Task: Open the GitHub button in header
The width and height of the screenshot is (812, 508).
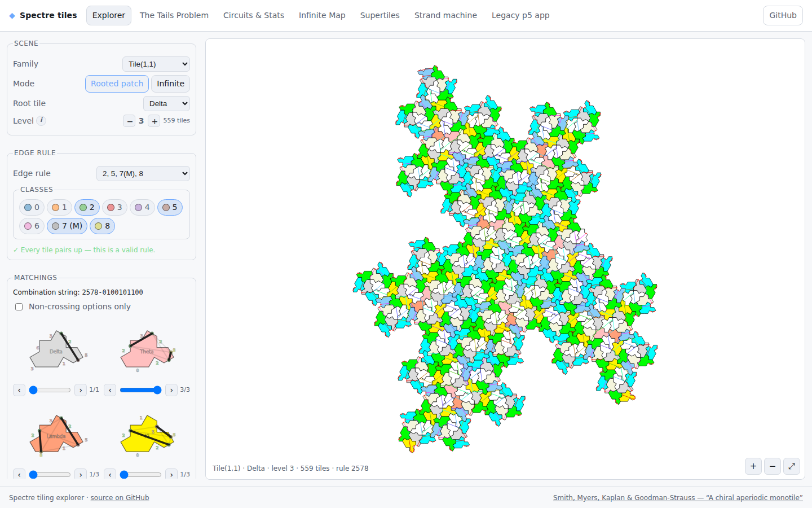Action: [x=783, y=16]
